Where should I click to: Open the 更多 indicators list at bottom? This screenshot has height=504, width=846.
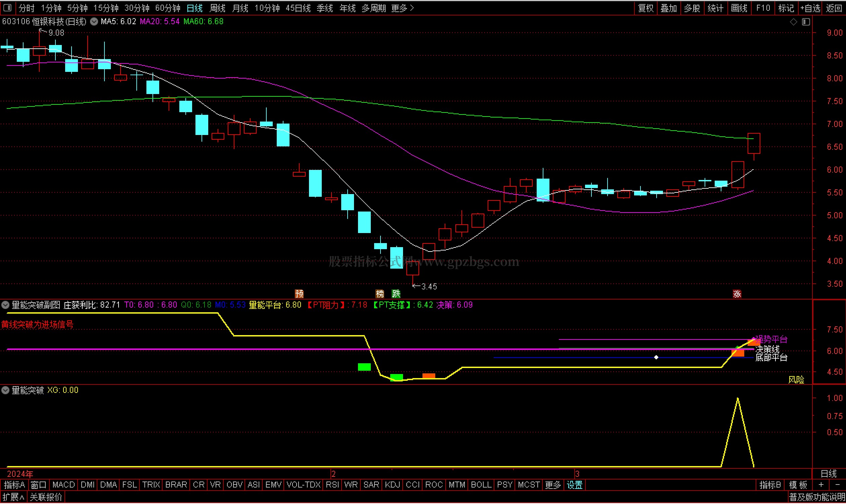tap(553, 485)
